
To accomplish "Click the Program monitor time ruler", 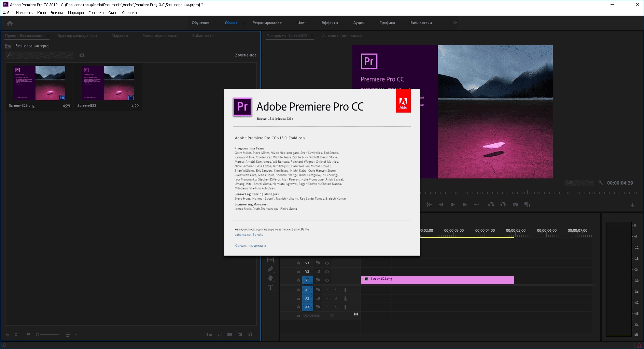I will [529, 193].
